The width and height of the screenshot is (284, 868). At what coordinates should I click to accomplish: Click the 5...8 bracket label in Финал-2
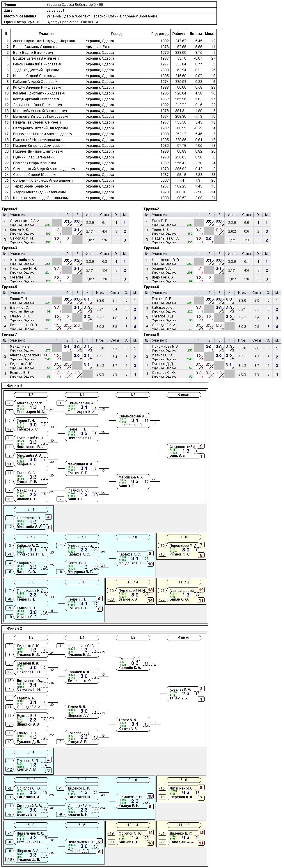31,825
